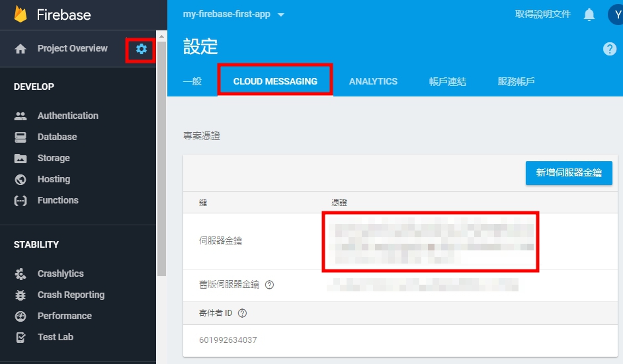Open Functions section
The width and height of the screenshot is (623, 364).
click(x=58, y=200)
